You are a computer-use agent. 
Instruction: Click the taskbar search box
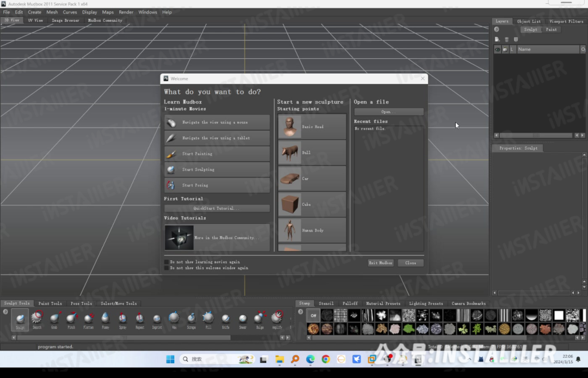click(x=217, y=359)
